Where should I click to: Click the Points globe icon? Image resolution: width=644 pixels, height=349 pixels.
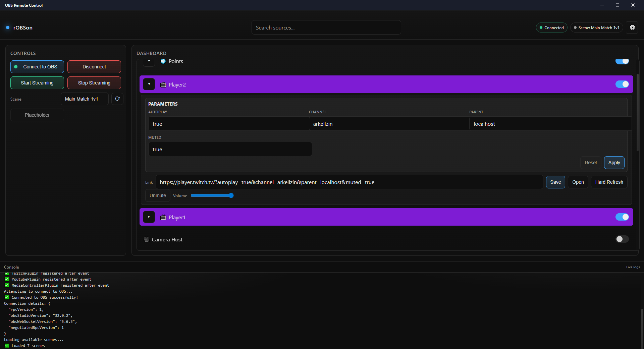(x=163, y=61)
